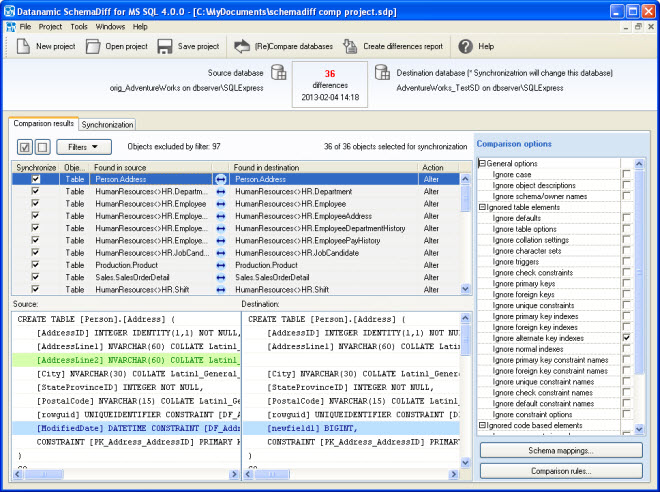Viewport: 660px width, 492px height.
Task: Uncheck synchronize for Sales.SalesOrderDetail row
Action: (35, 277)
